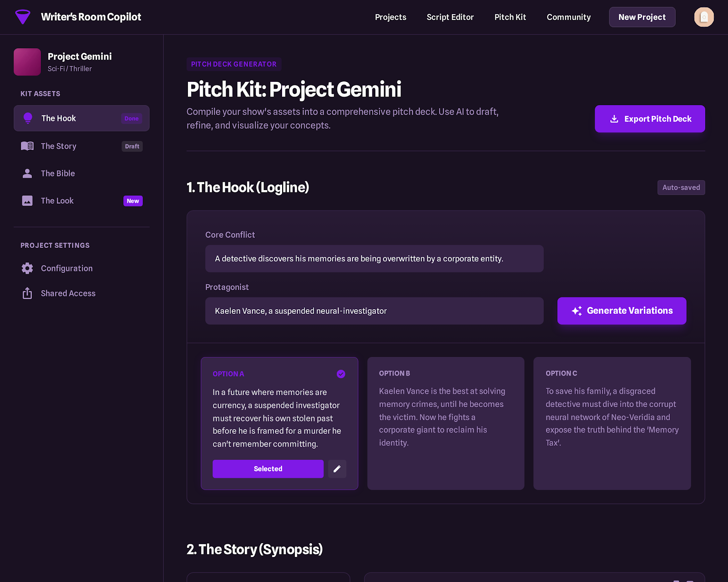
Task: Select the lightbulb icon for The Hook
Action: [28, 118]
